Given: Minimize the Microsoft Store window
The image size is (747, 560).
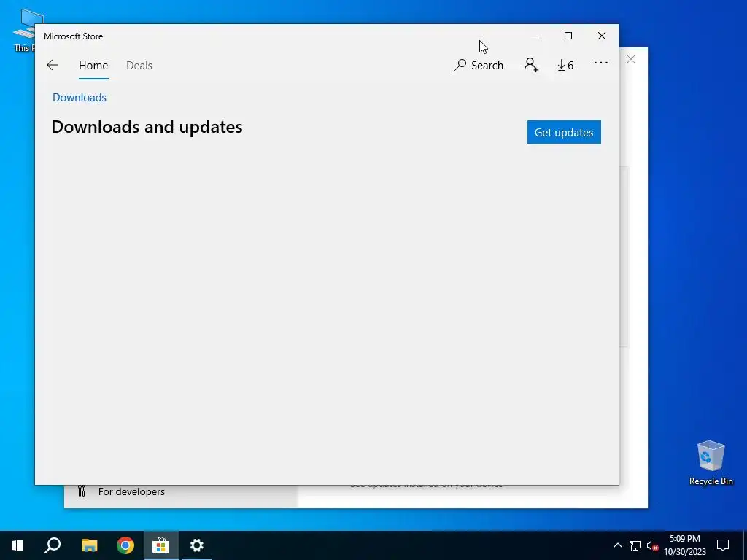Looking at the screenshot, I should click(x=535, y=36).
